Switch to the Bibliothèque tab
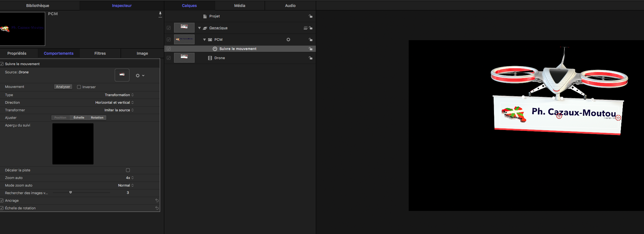The image size is (644, 234). [38, 5]
